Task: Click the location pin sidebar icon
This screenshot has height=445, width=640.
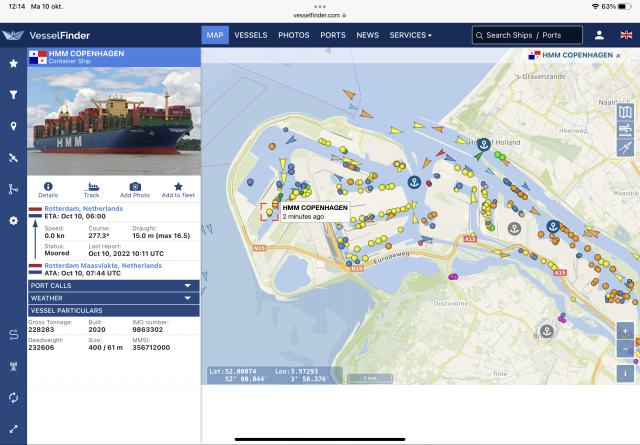Action: click(x=13, y=126)
